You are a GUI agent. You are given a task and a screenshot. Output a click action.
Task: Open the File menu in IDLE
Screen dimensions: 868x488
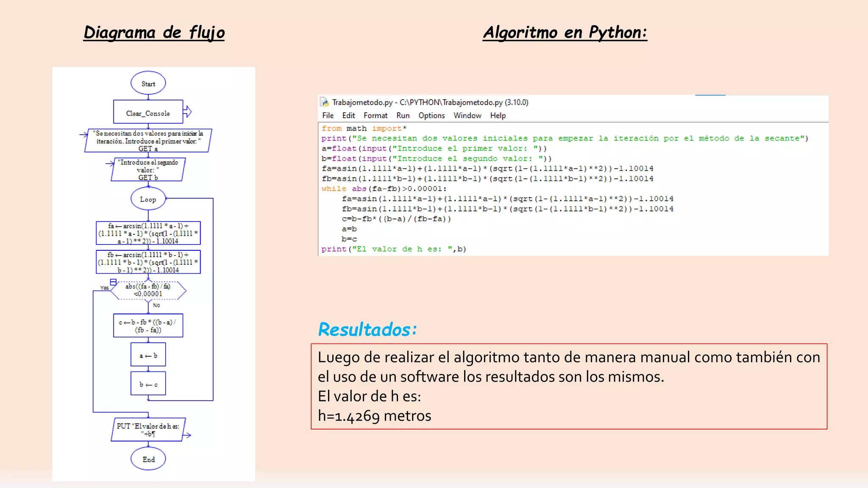click(x=328, y=116)
